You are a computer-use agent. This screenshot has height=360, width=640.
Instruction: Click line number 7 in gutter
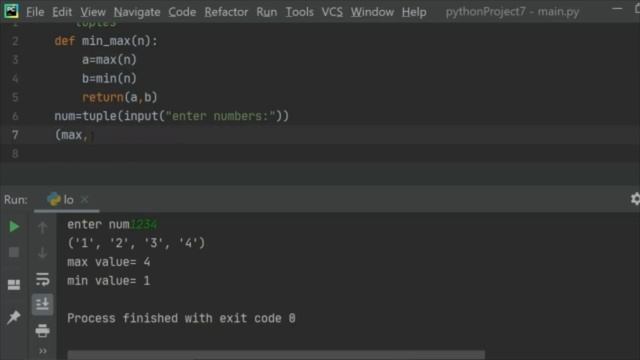click(x=15, y=135)
